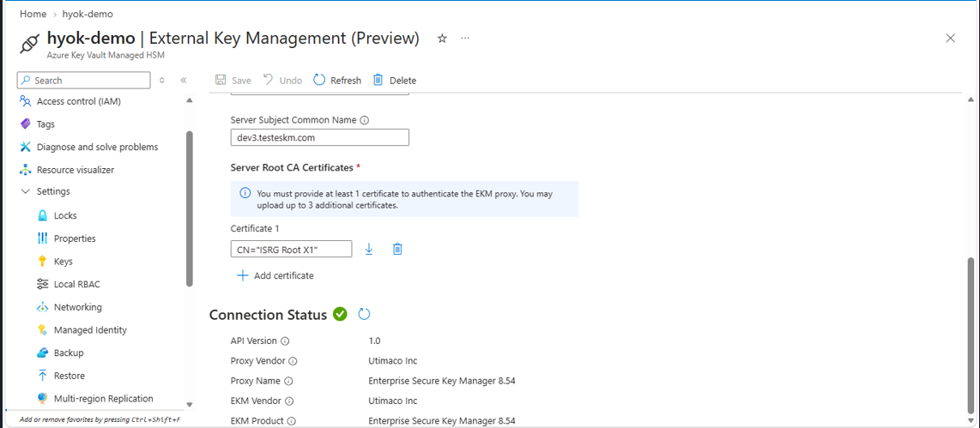This screenshot has height=428, width=980.
Task: Download Certificate 1 with the arrow icon
Action: pos(369,250)
